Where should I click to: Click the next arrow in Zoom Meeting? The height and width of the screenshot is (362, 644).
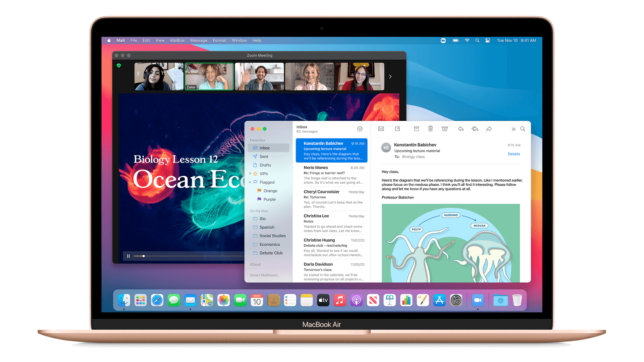pos(390,77)
